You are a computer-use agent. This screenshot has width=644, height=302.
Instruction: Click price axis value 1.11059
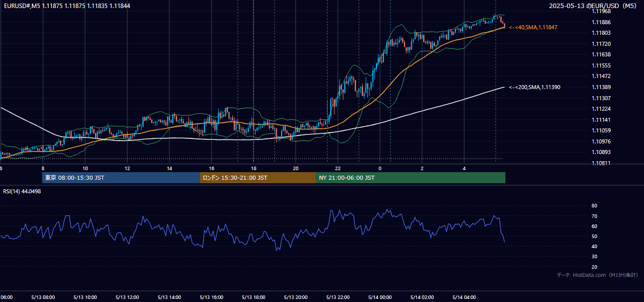coord(601,130)
